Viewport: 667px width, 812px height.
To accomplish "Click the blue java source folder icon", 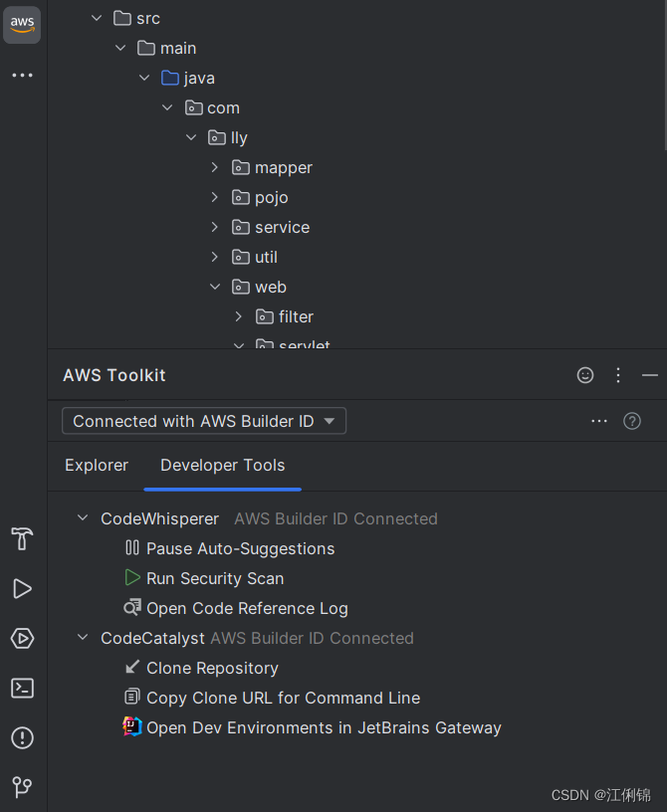I will tap(170, 78).
